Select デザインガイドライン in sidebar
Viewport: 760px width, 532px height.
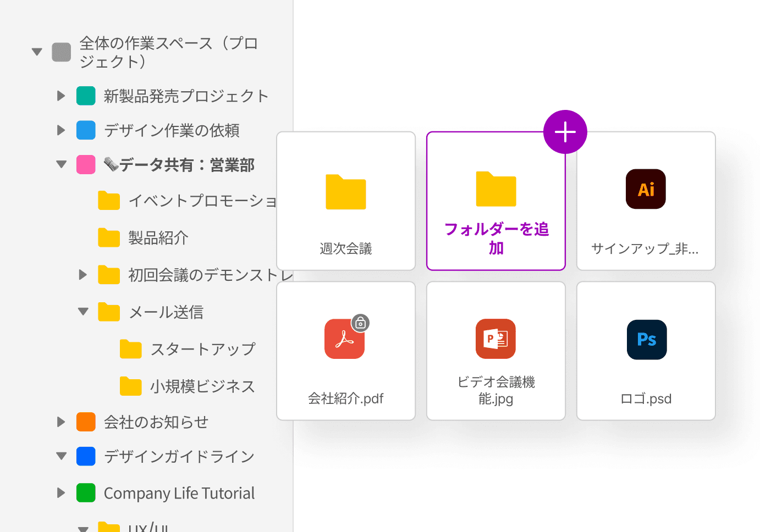click(179, 456)
